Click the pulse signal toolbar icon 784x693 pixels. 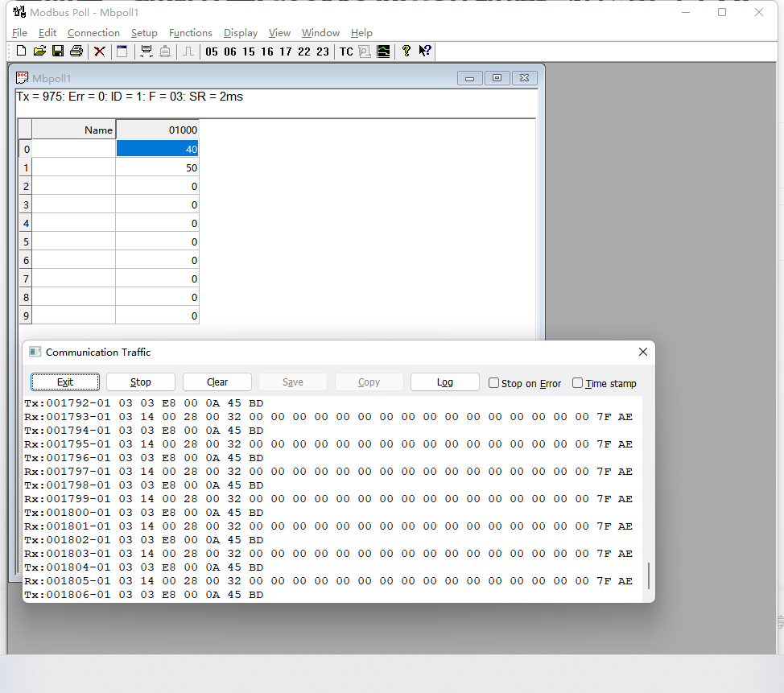tap(188, 52)
